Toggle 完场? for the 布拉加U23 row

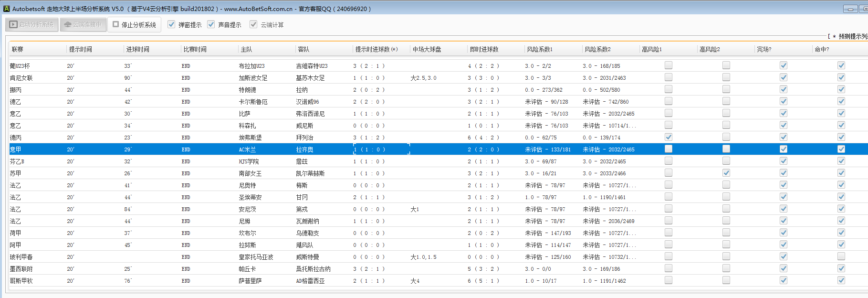click(x=783, y=65)
